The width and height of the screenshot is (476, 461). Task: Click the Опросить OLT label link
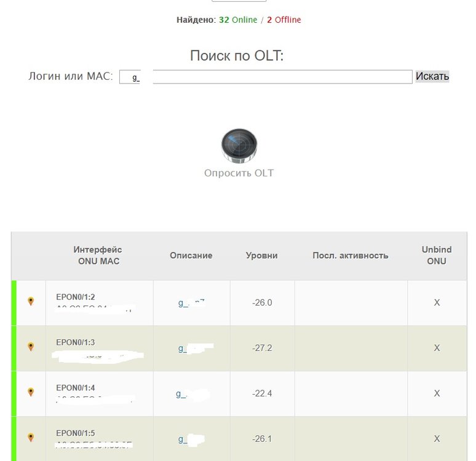239,173
